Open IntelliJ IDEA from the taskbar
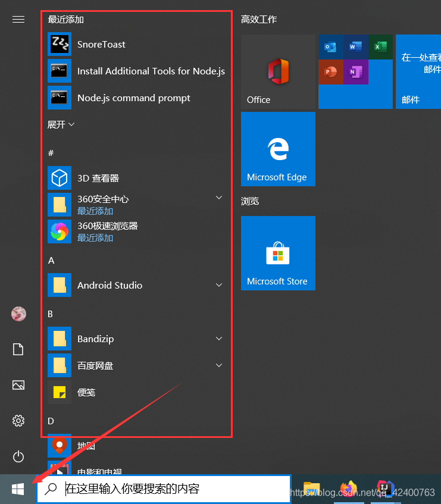The width and height of the screenshot is (441, 504). coord(386,489)
